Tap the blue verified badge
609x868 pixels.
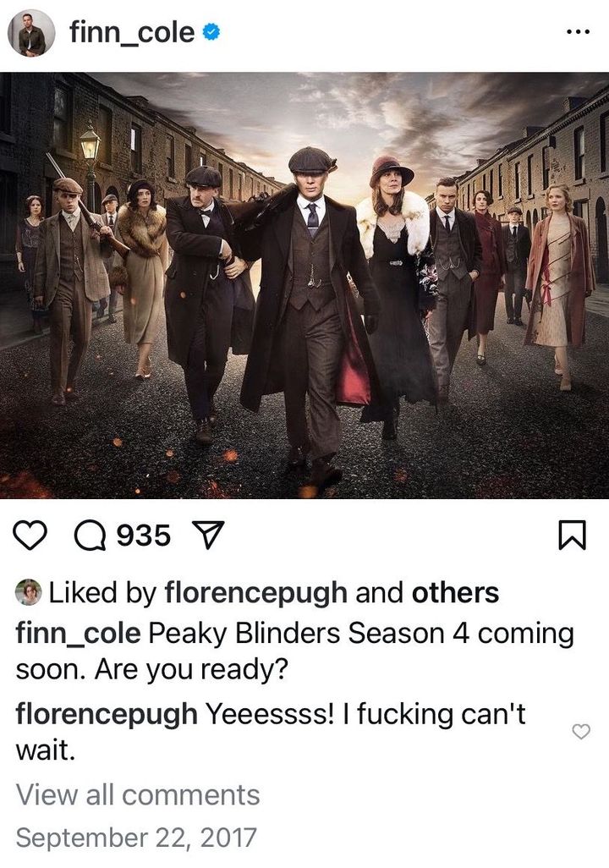[x=211, y=33]
